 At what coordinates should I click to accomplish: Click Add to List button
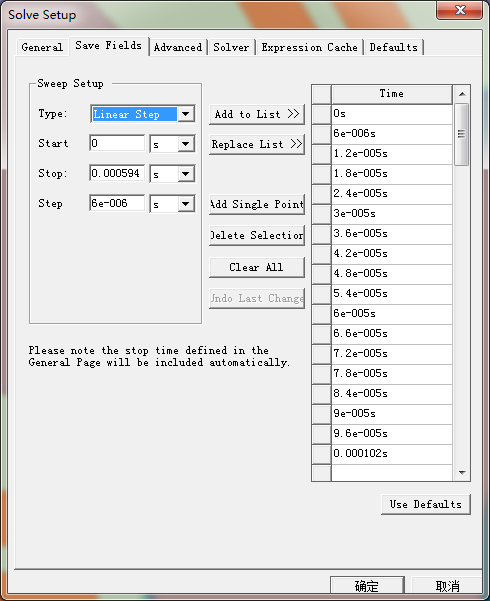point(257,114)
